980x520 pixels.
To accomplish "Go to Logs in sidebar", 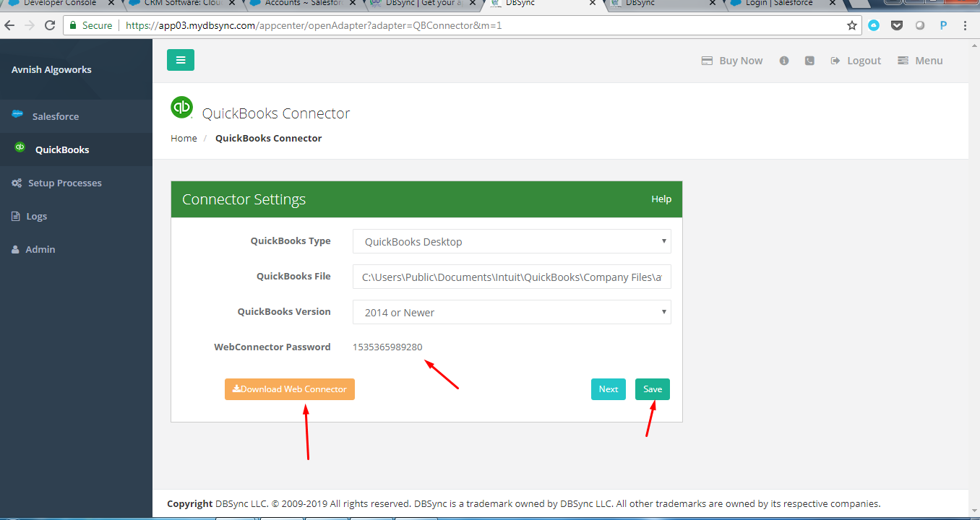I will (36, 216).
